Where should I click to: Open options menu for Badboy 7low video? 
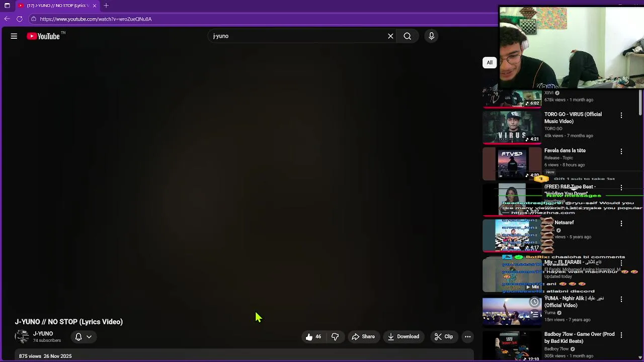pyautogui.click(x=621, y=335)
